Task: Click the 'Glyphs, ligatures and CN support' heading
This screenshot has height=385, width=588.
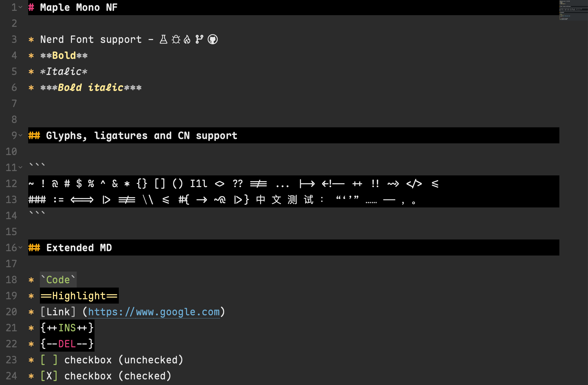Action: click(142, 136)
